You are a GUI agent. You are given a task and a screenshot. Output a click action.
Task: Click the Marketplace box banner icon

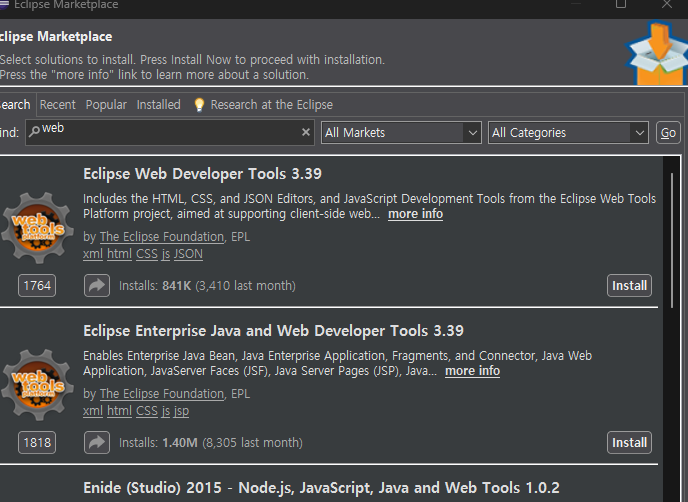pos(656,54)
